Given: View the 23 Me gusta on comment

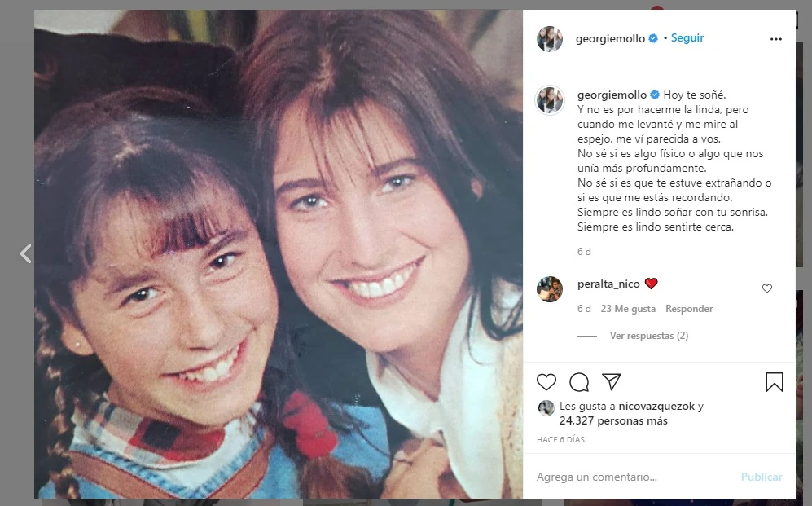Looking at the screenshot, I should (x=628, y=309).
